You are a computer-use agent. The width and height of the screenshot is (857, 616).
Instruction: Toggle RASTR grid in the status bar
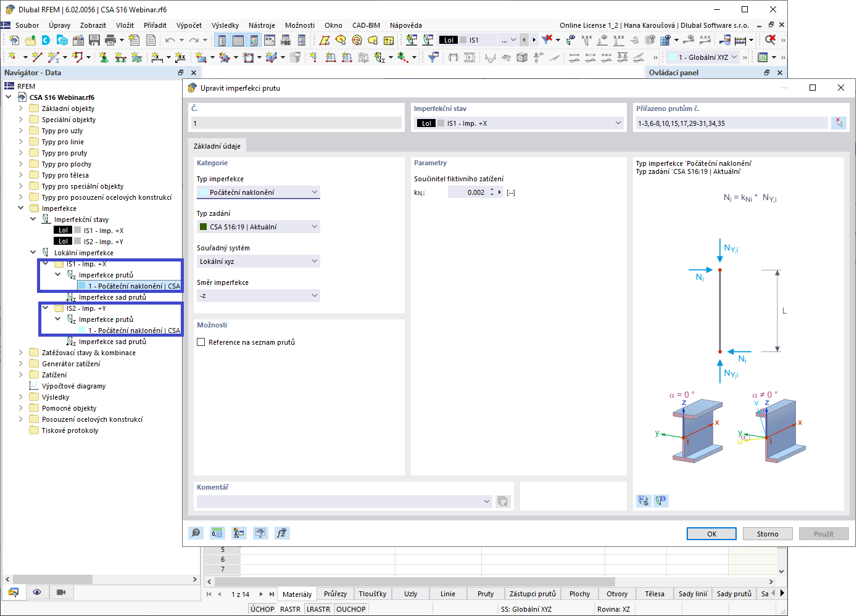click(x=291, y=609)
